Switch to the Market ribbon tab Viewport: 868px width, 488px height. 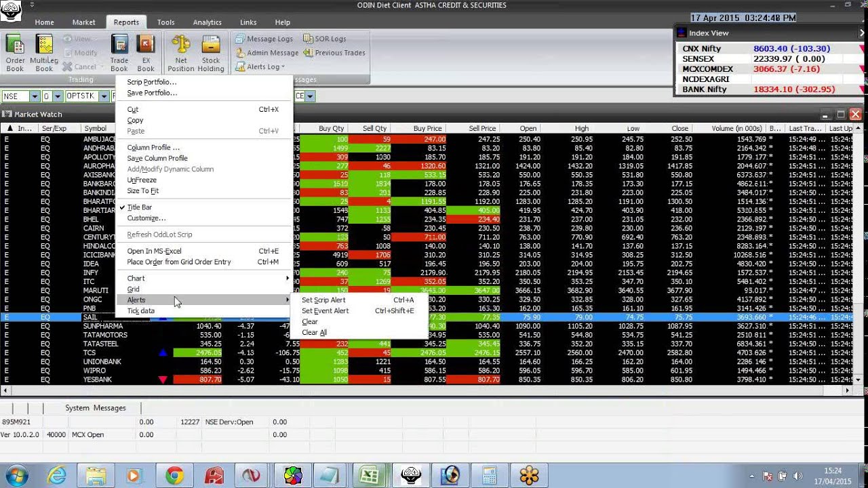[x=84, y=22]
